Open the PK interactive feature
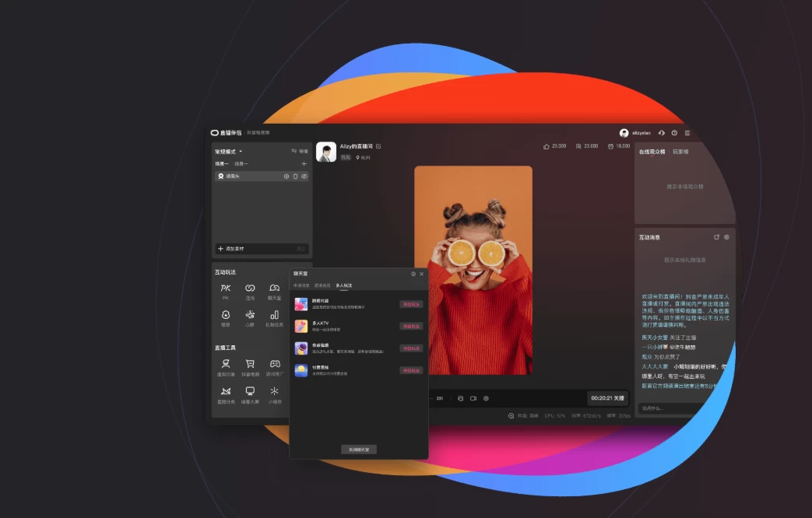This screenshot has width=812, height=518. [225, 292]
